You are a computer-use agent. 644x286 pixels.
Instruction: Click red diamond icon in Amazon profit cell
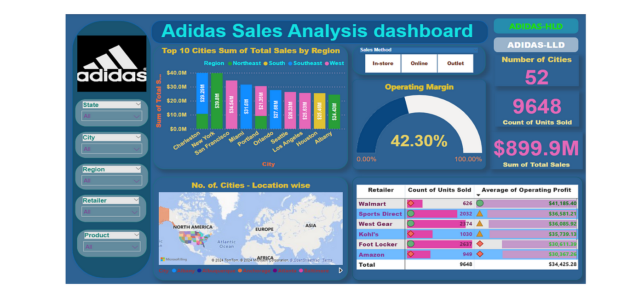coord(480,254)
